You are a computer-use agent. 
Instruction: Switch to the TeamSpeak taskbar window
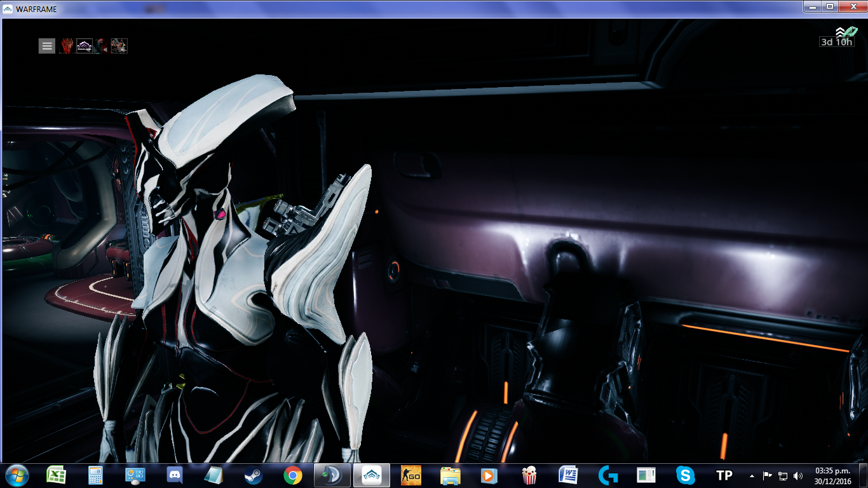pos(332,475)
